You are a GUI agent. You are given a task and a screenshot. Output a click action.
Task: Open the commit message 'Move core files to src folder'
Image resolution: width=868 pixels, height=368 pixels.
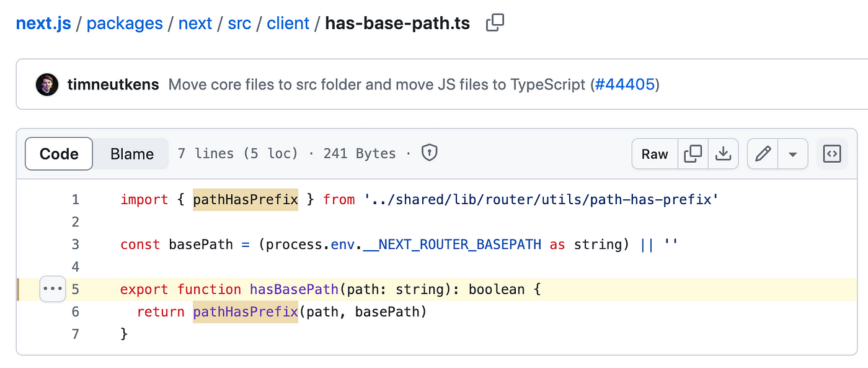point(377,84)
